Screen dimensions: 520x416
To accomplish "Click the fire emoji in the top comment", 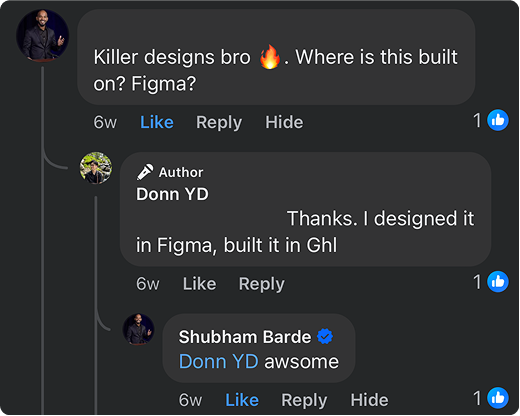I will coord(270,57).
